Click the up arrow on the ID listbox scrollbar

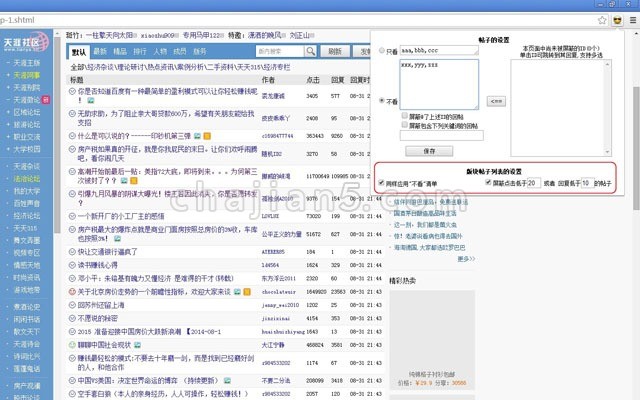(607, 64)
